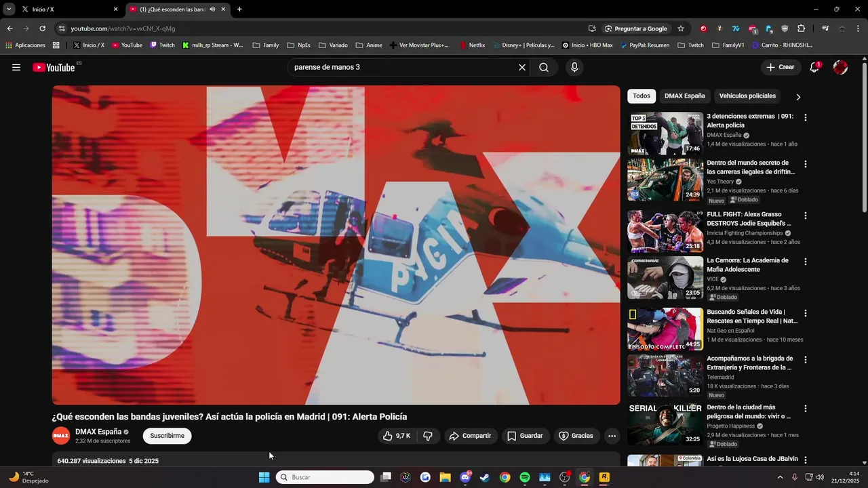Open File Explorer from the taskbar
Image resolution: width=868 pixels, height=488 pixels.
(x=445, y=477)
